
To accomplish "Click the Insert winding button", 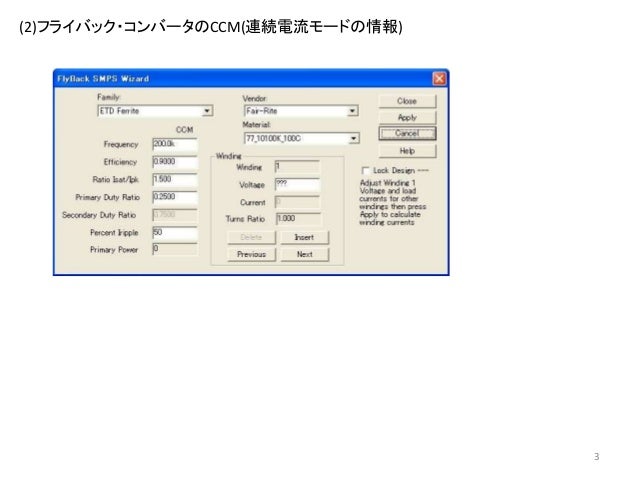I will point(304,237).
